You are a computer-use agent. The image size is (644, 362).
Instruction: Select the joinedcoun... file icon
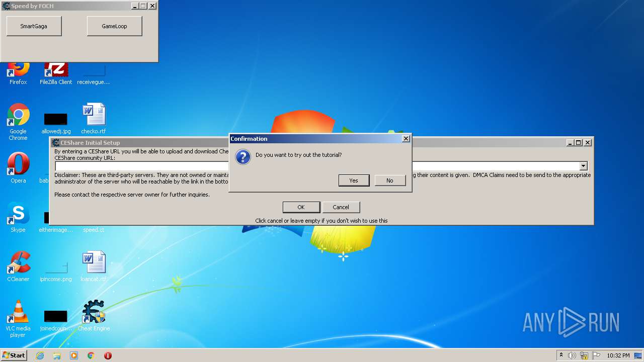tap(56, 320)
